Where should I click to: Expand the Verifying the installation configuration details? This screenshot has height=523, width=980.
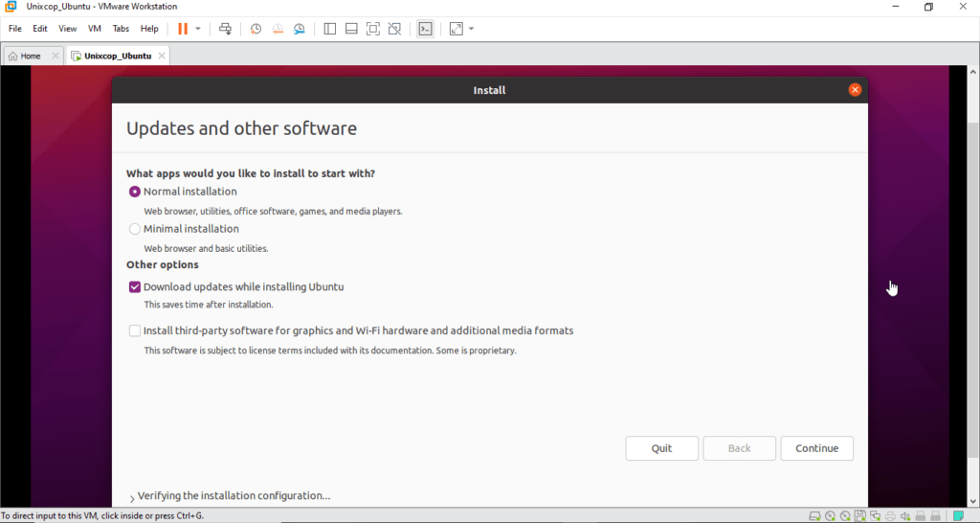(132, 499)
